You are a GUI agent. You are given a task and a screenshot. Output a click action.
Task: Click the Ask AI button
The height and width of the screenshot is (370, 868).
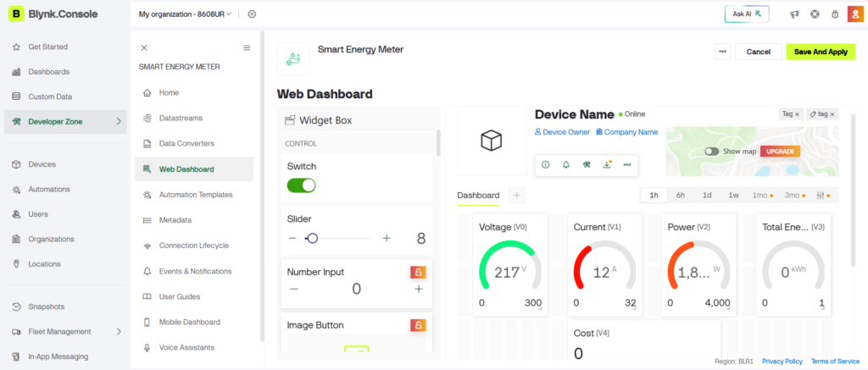(x=748, y=14)
